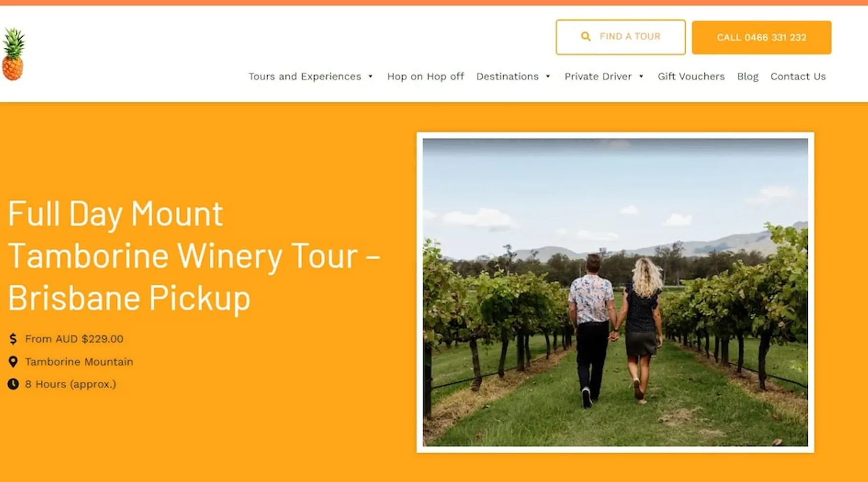Click the vineyard couple photo
This screenshot has height=482, width=868.
tap(615, 292)
